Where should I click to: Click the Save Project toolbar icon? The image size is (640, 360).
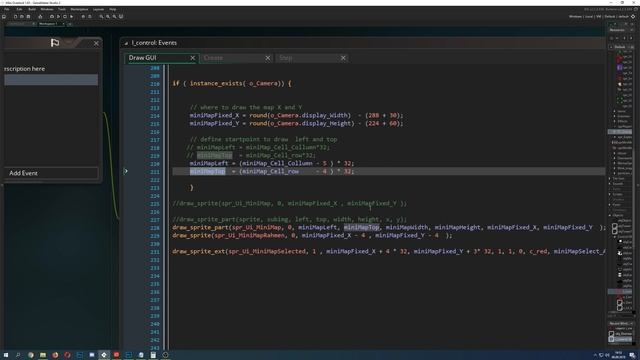coord(28,17)
